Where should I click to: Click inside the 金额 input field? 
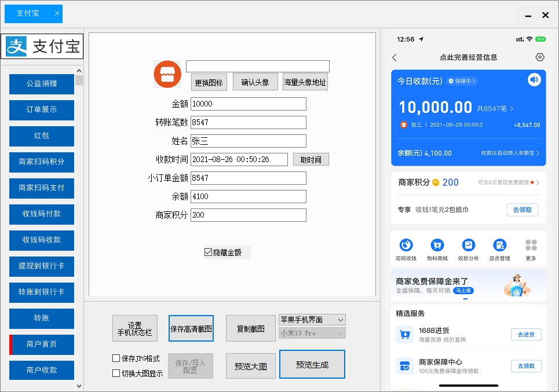tap(248, 104)
